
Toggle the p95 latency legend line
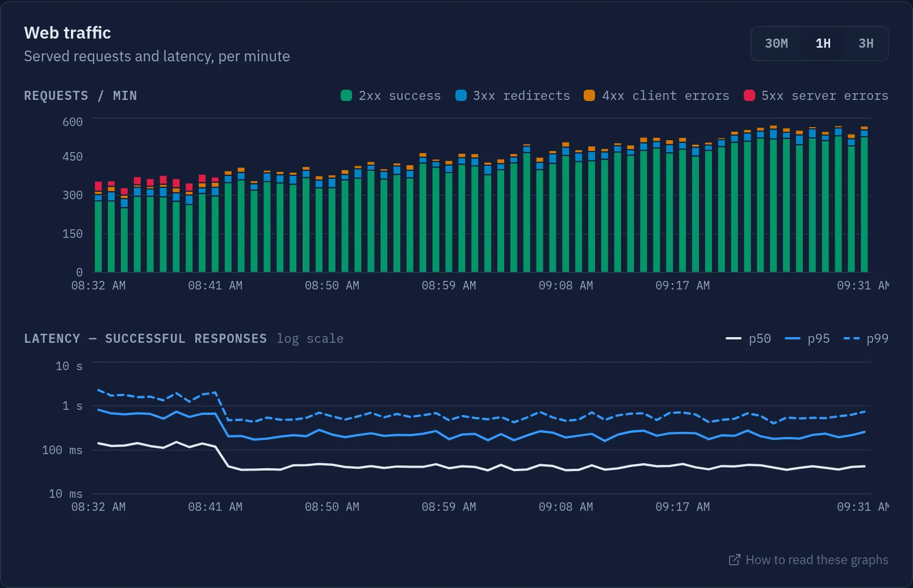tap(793, 339)
